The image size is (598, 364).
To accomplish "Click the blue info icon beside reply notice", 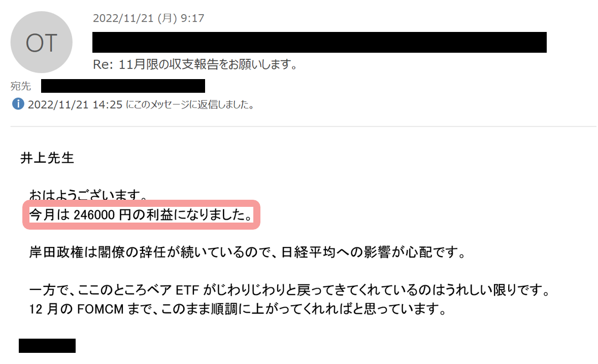I will tap(18, 103).
